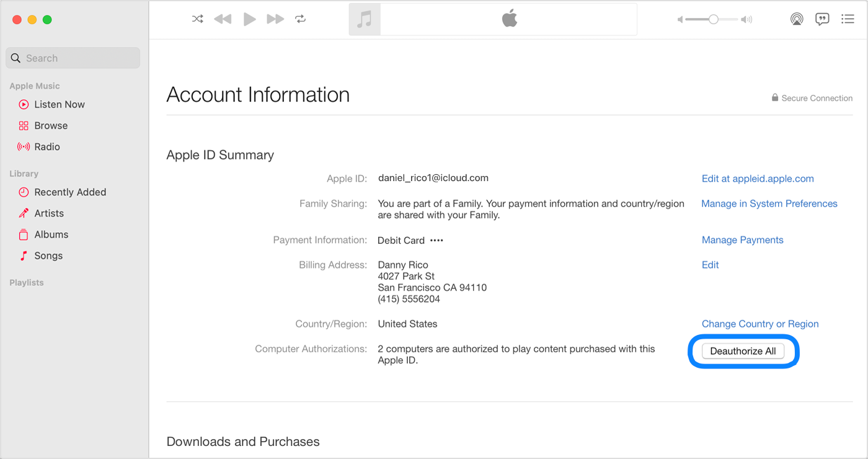Skip back to the previous track

pos(223,19)
